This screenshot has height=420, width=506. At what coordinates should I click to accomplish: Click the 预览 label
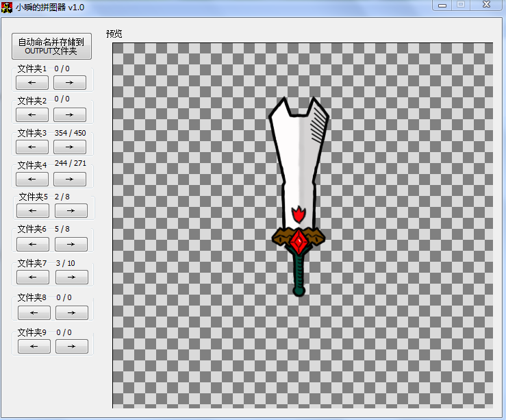tap(114, 34)
